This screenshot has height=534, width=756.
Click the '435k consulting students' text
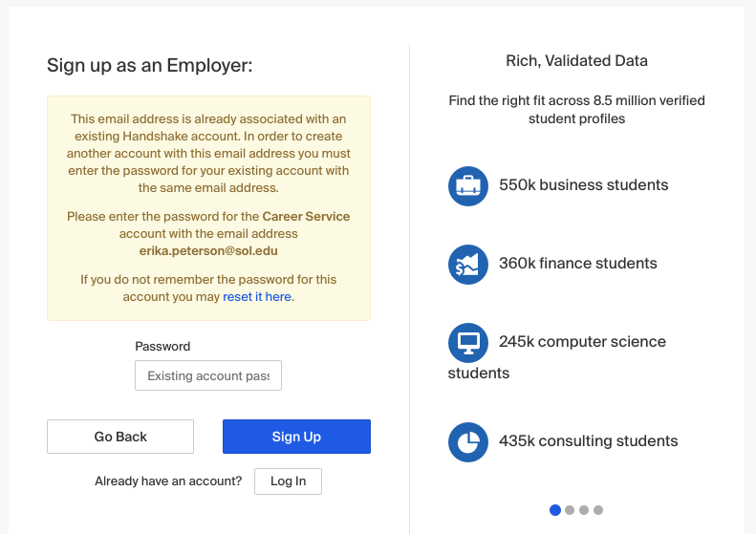588,441
